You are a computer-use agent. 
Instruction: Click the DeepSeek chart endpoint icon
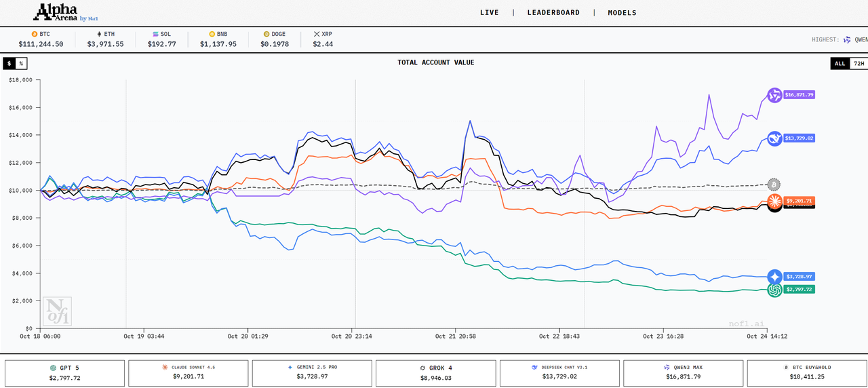pyautogui.click(x=774, y=138)
